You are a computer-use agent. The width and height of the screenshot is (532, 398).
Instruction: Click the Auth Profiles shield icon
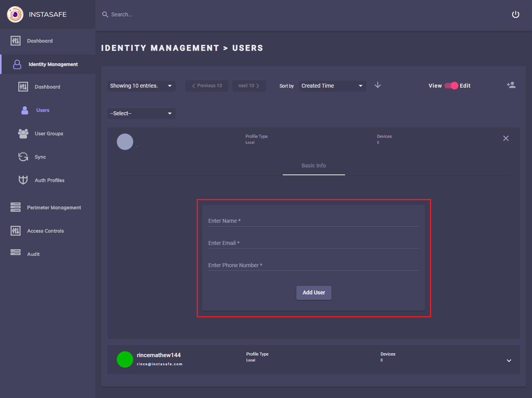pos(23,180)
